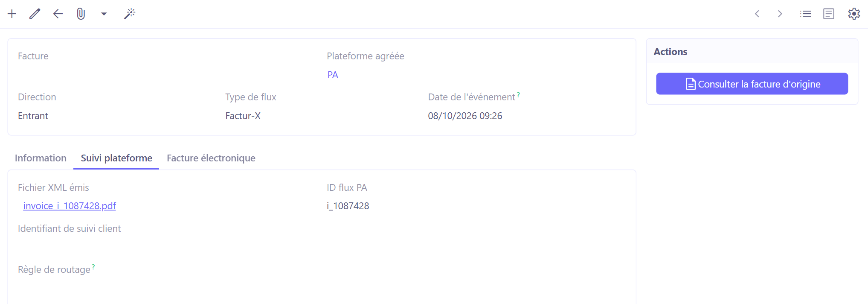This screenshot has height=304, width=868.
Task: Open attachments with the paperclip icon
Action: tap(81, 14)
